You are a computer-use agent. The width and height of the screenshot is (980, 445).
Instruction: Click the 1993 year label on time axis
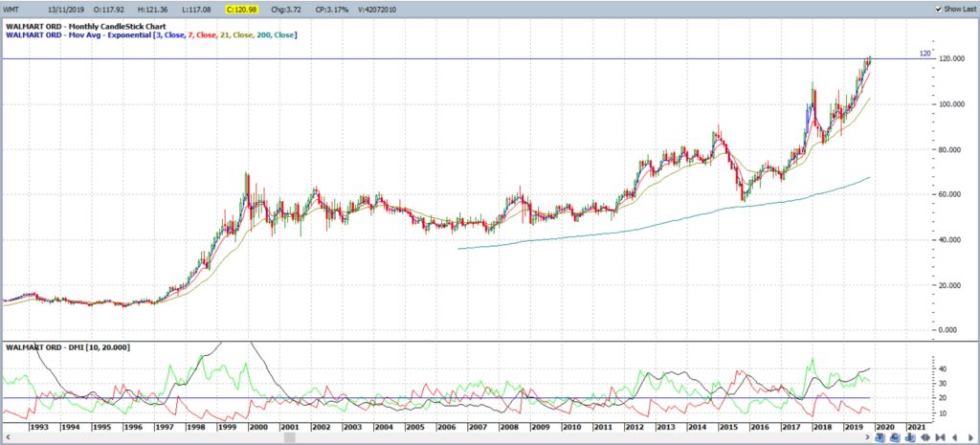click(39, 427)
